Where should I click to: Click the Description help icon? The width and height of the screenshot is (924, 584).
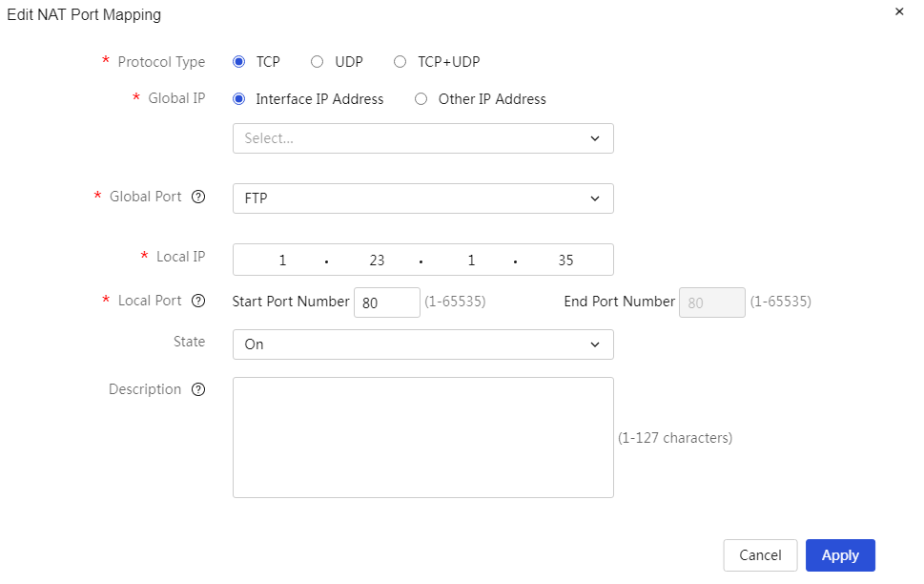[198, 389]
